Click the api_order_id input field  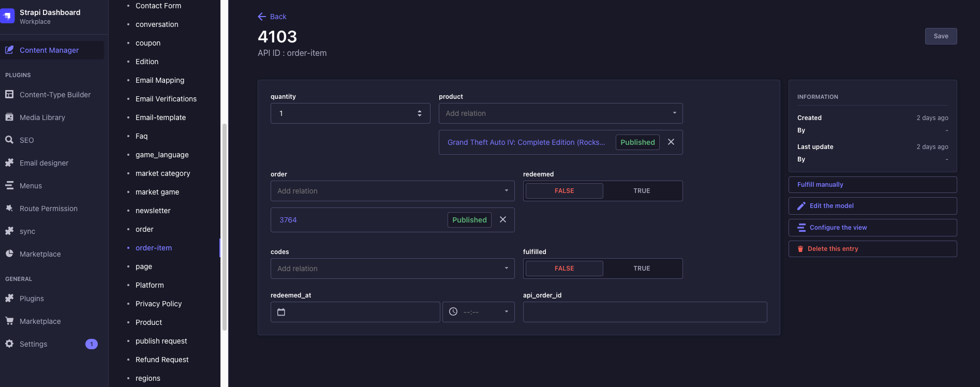(x=645, y=312)
